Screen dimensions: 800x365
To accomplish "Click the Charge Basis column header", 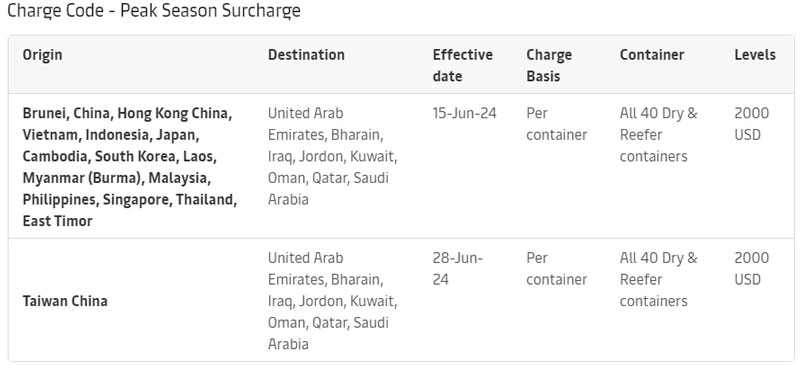I will [x=549, y=65].
